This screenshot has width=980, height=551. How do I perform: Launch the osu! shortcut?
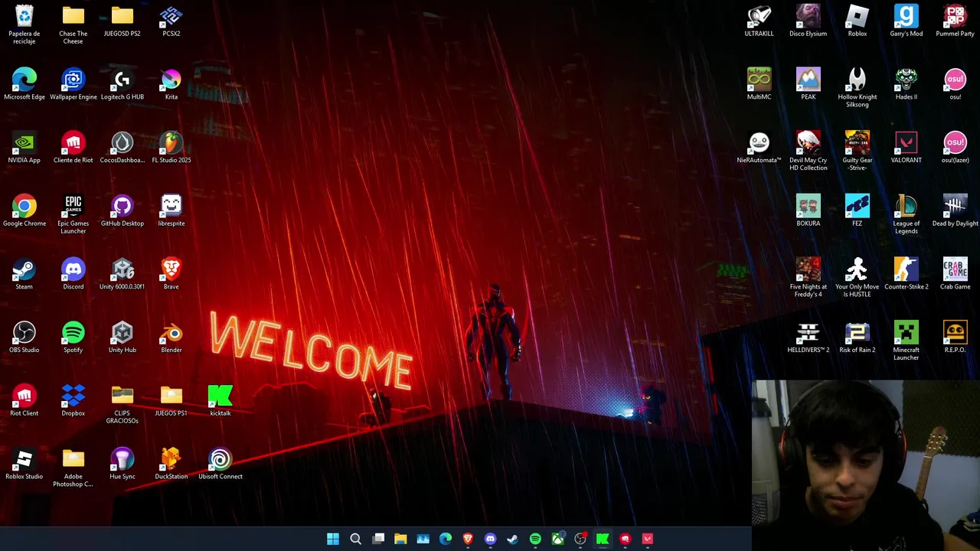point(955,84)
